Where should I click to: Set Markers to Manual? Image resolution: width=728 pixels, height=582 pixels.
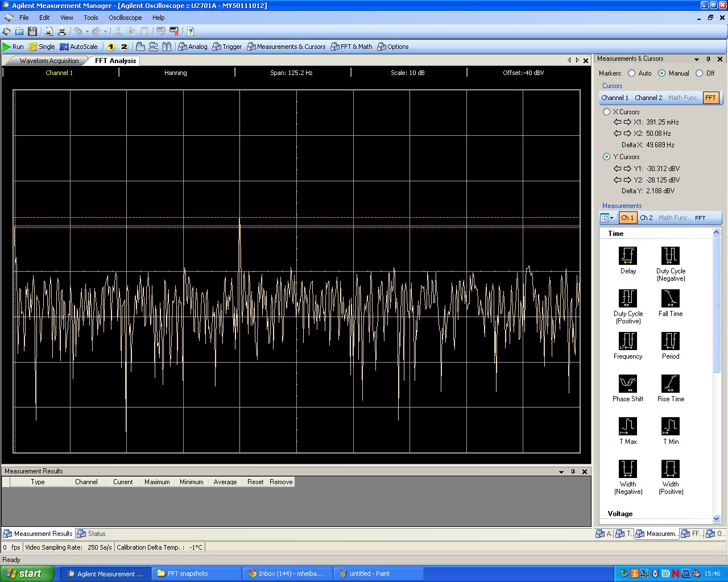661,73
